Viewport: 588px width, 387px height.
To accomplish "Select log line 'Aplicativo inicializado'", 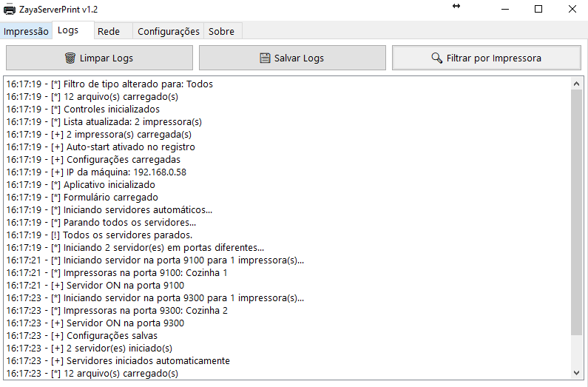I will click(81, 184).
